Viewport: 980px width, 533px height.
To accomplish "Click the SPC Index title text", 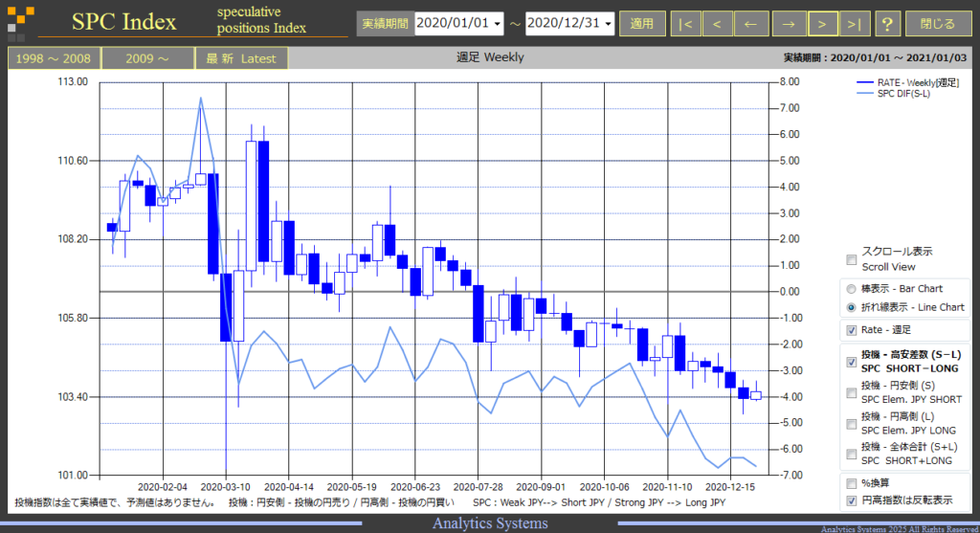I will (x=123, y=22).
